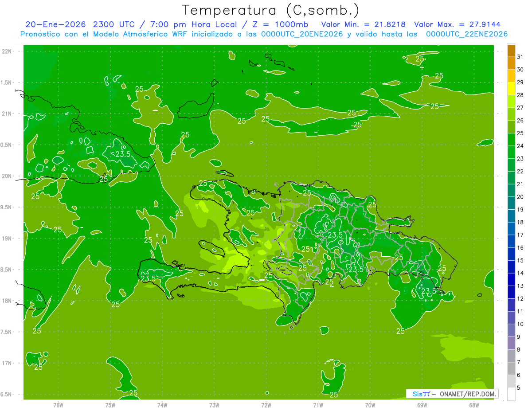The image size is (532, 411).
Task: Select color bar segment between 9 and 10
Action: (511, 330)
